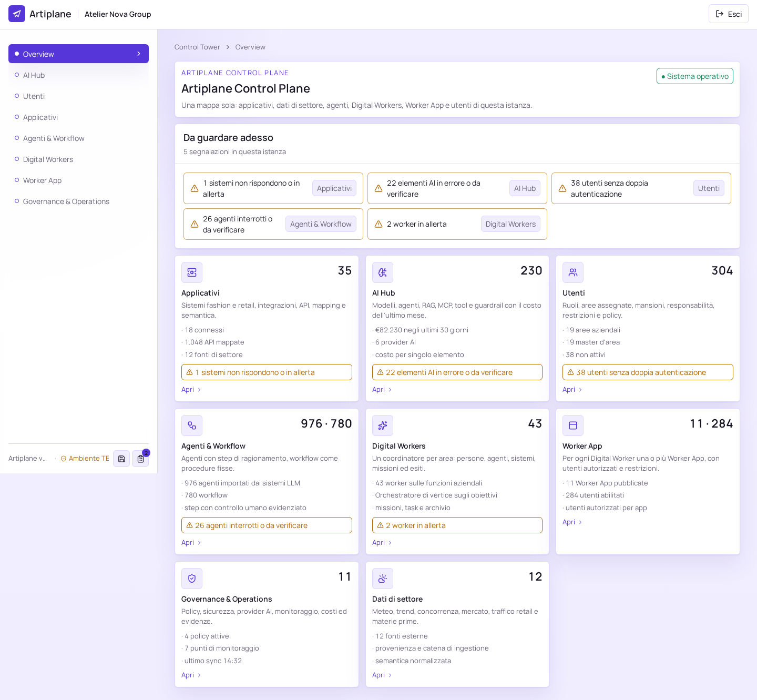Click the Dati di settore weather icon
Image resolution: width=757 pixels, height=700 pixels.
[383, 579]
